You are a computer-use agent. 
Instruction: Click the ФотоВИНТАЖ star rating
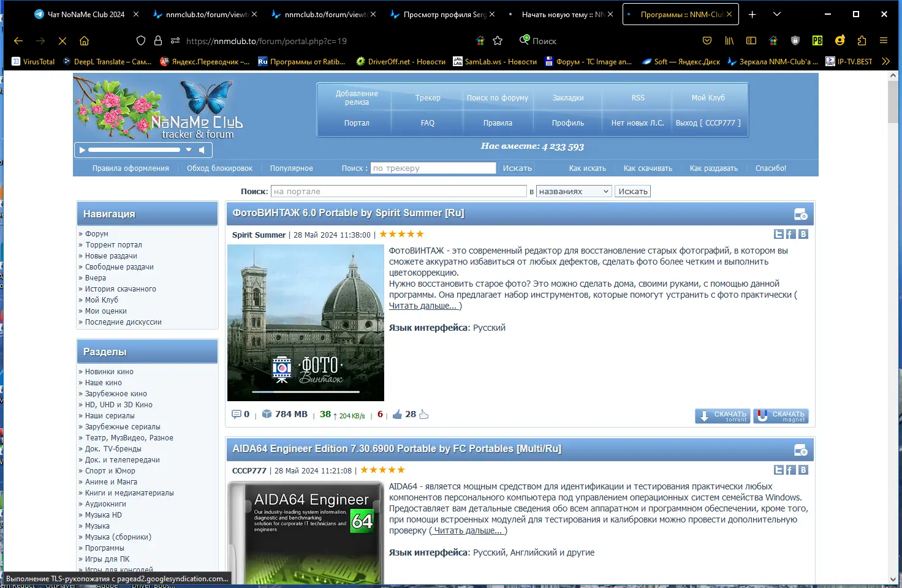pyautogui.click(x=401, y=234)
